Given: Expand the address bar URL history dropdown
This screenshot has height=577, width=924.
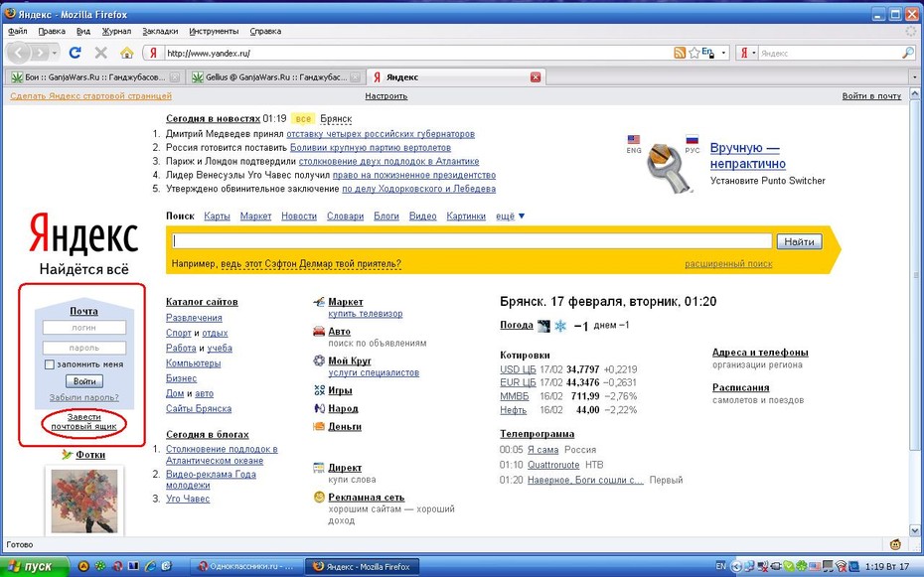Looking at the screenshot, I should (723, 53).
